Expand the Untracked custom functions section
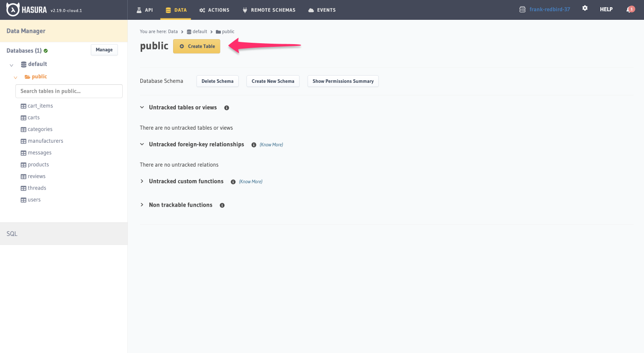 (x=142, y=181)
